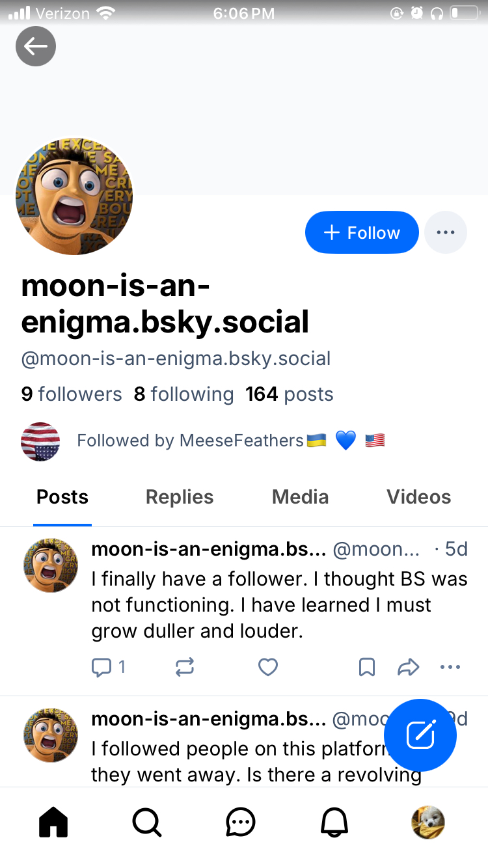Screen dimensions: 488x868
Task: View the 9 followers list
Action: (72, 394)
